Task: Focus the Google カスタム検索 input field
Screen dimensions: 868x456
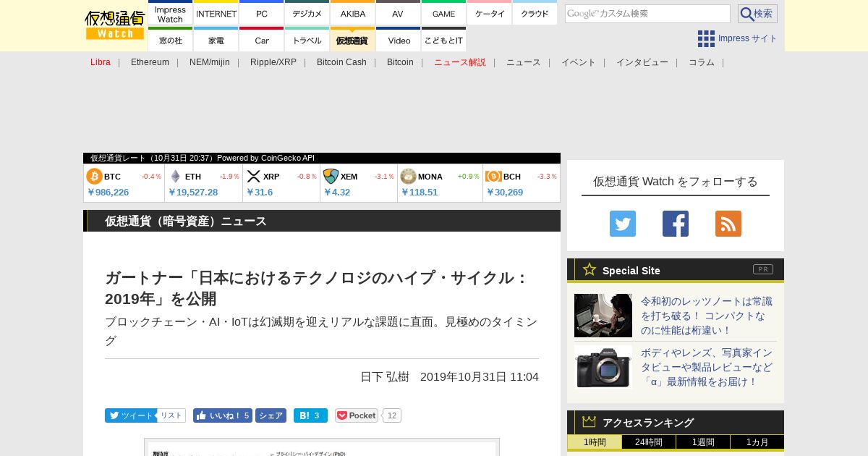Action: [x=647, y=14]
